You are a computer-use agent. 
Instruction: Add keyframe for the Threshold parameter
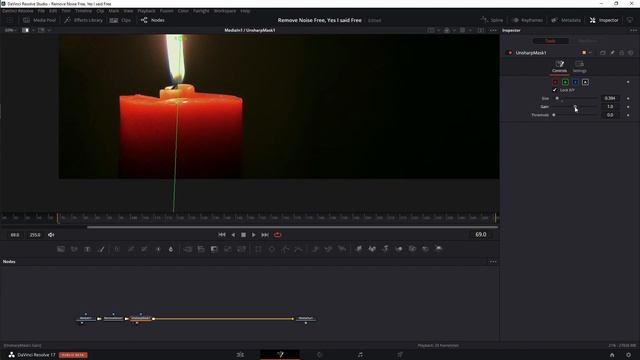tap(628, 115)
